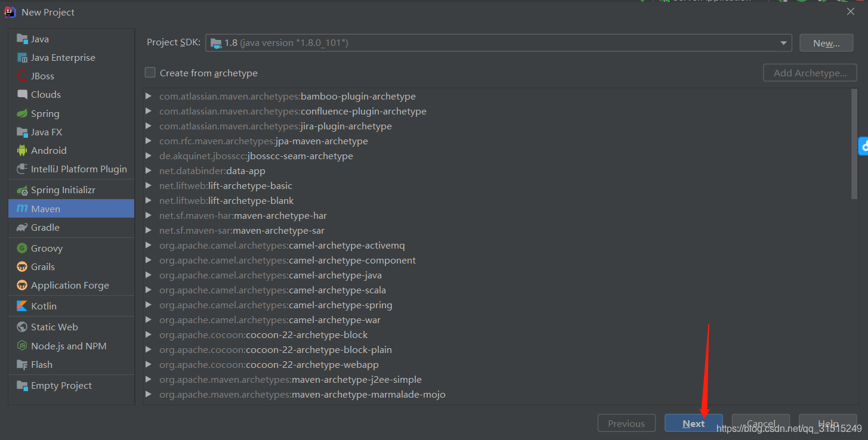Image resolution: width=868 pixels, height=440 pixels.
Task: Select maven-archetype-sar row text
Action: pos(242,230)
